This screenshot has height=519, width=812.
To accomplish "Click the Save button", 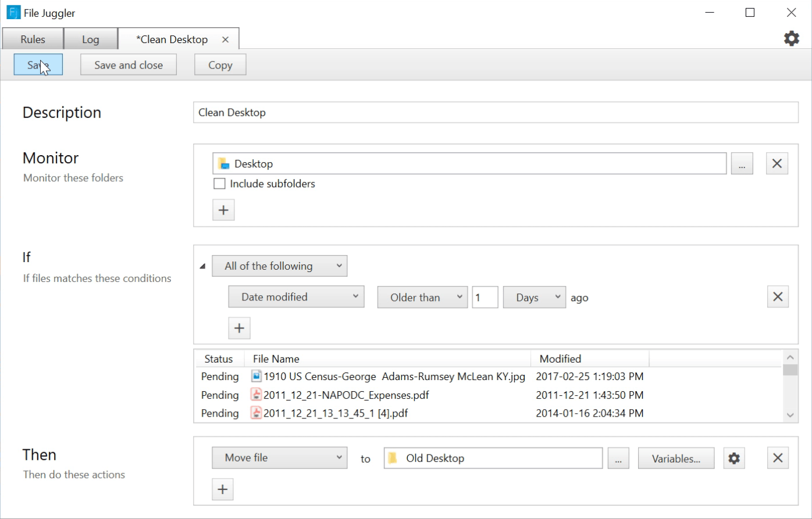I will 38,65.
